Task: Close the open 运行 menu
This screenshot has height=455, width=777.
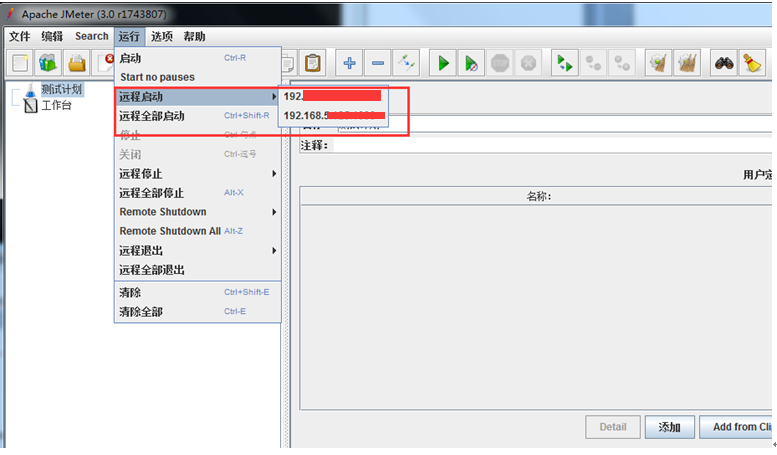Action: pyautogui.click(x=129, y=36)
